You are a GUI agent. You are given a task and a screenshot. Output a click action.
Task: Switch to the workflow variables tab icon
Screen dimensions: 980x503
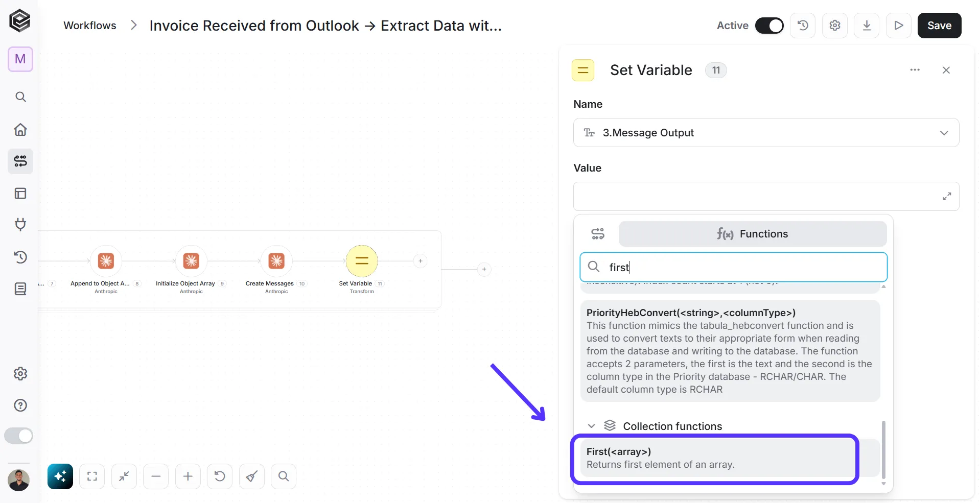(x=598, y=234)
